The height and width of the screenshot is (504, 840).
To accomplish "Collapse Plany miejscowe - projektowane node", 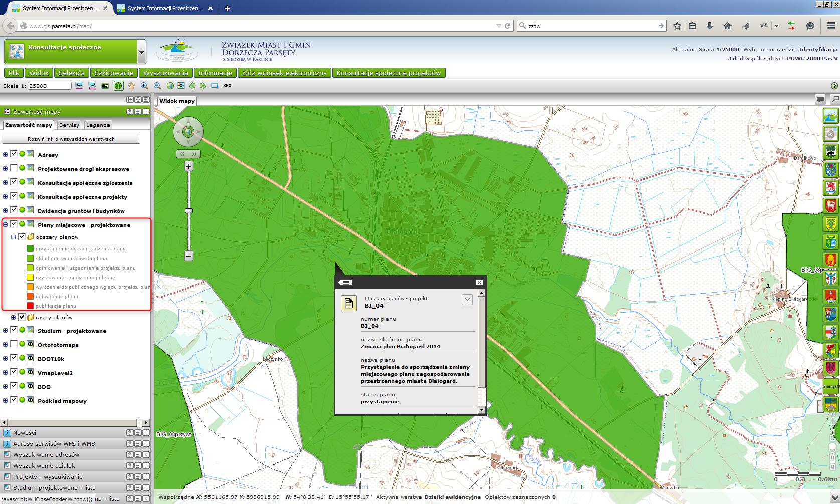I will tap(5, 225).
